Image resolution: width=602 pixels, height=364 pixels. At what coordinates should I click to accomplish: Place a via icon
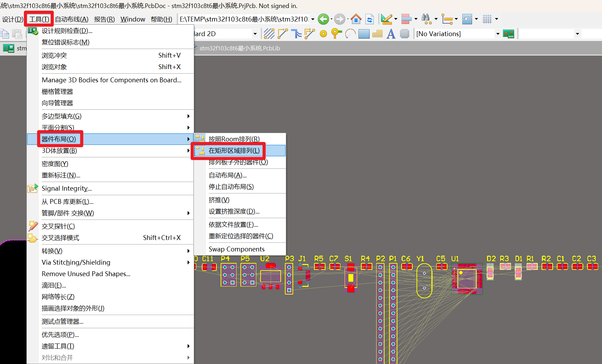click(336, 34)
